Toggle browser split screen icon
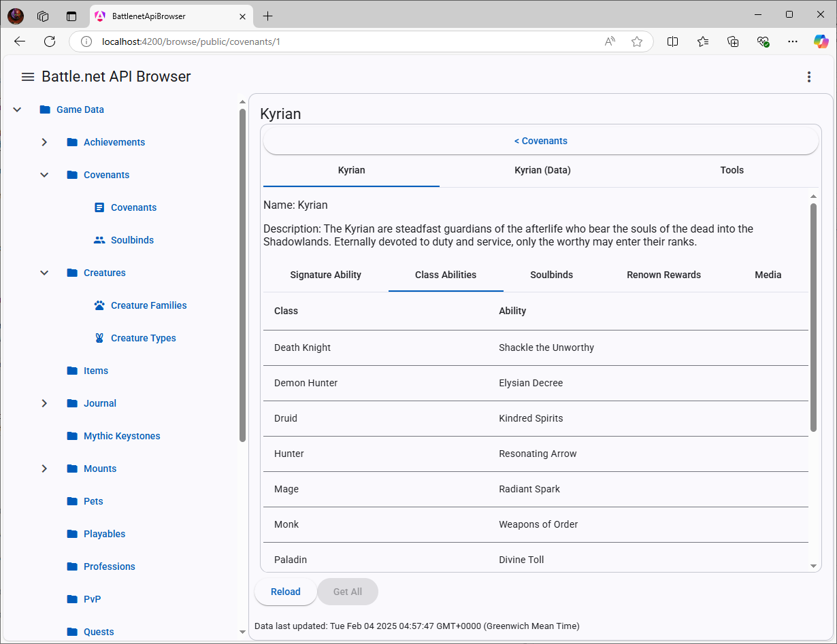 [x=672, y=41]
